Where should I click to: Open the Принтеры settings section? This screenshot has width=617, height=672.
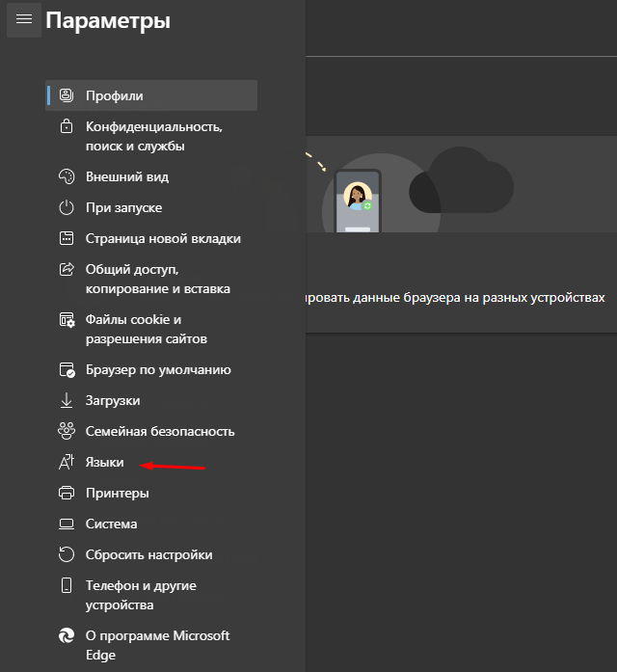pos(118,494)
